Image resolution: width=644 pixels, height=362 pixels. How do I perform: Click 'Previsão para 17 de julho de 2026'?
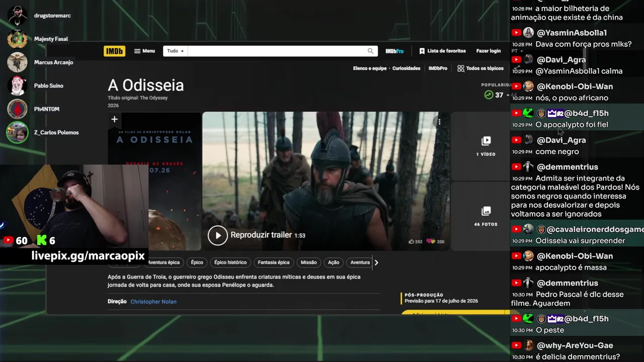[441, 301]
